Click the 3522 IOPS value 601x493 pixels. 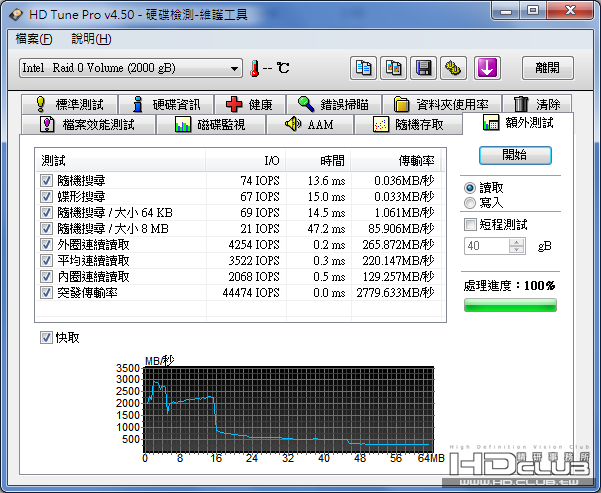coord(254,261)
